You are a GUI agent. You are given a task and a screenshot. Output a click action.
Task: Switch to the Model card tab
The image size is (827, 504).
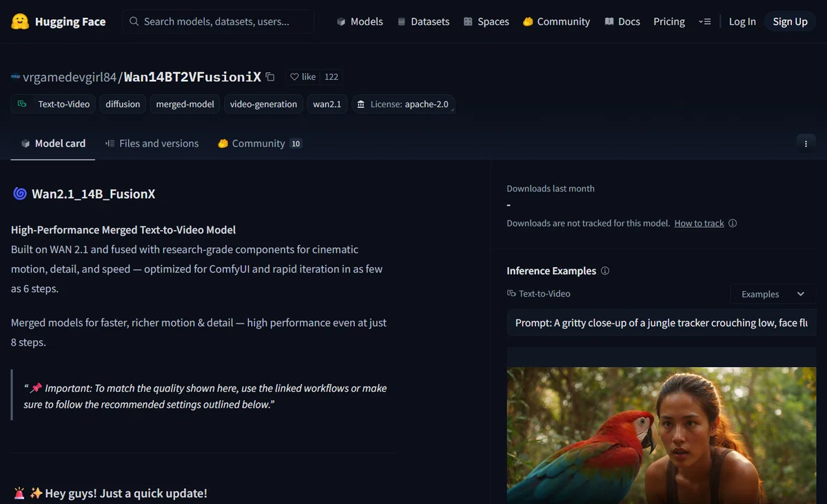tap(53, 143)
